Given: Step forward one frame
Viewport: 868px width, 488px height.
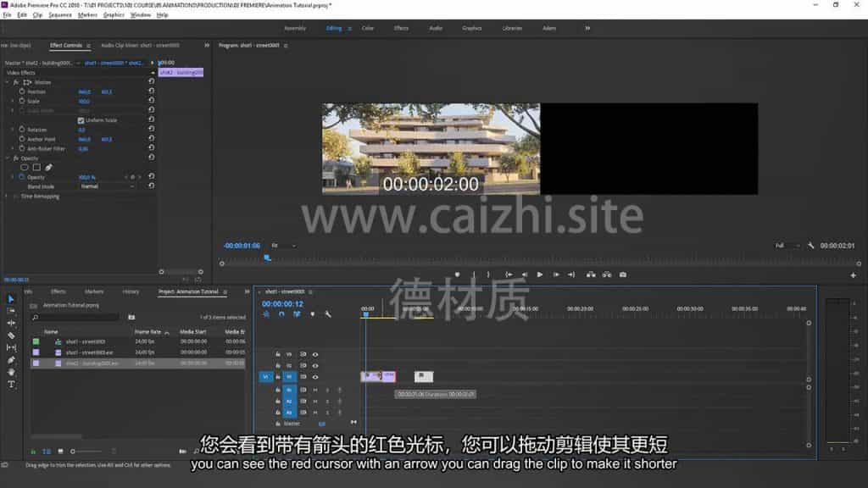Looking at the screenshot, I should (x=556, y=274).
